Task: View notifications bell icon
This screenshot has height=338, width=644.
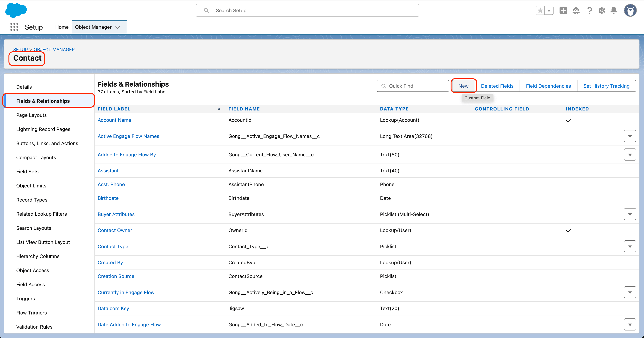Action: point(614,11)
